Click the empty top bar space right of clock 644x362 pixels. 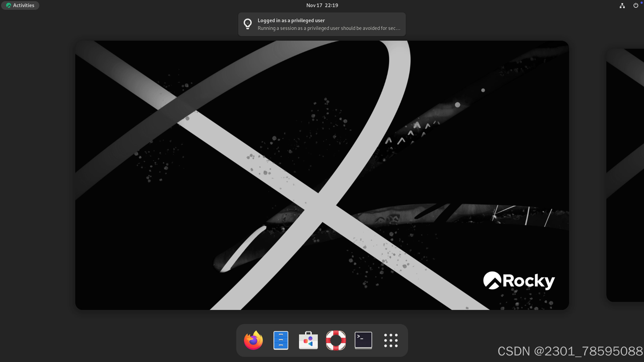coord(475,5)
